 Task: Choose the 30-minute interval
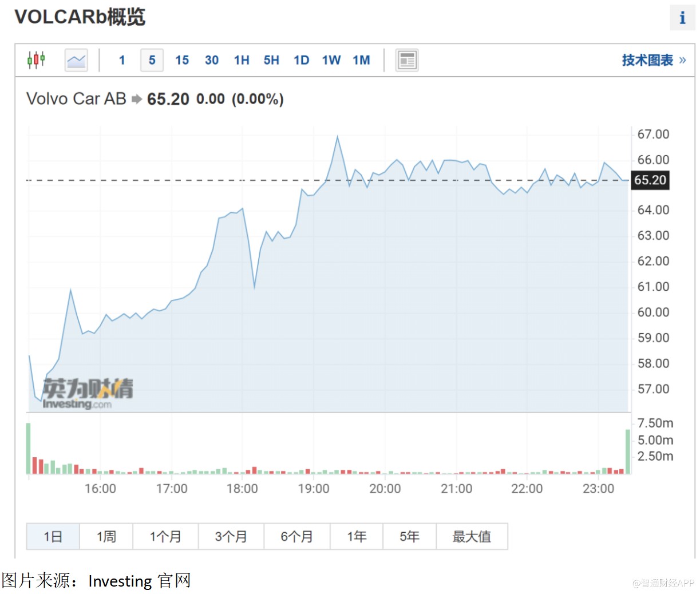212,60
